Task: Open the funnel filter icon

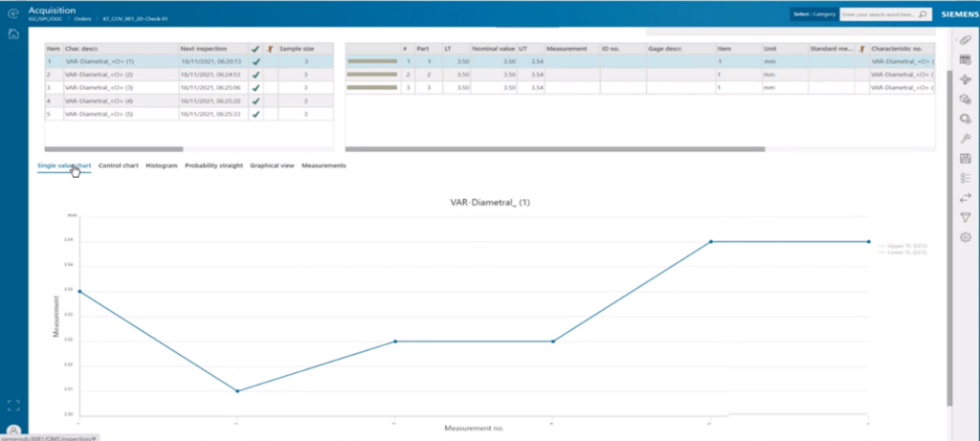Action: (965, 217)
